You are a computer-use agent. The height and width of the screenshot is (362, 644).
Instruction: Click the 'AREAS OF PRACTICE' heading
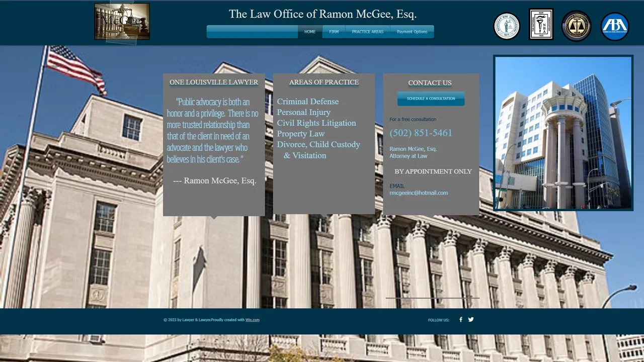click(324, 82)
